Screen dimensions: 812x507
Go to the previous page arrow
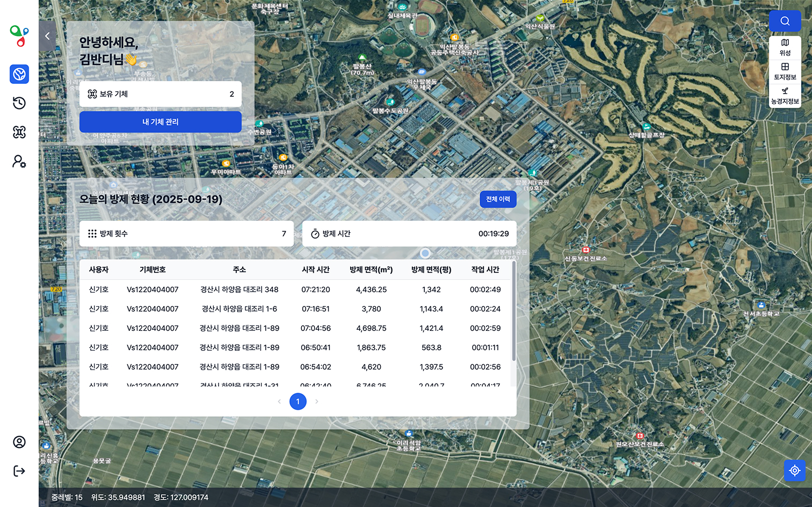[x=279, y=401]
